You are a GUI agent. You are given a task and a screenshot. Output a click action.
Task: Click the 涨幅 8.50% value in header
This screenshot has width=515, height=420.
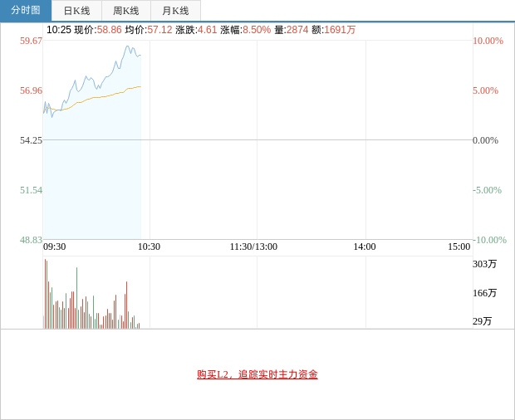coord(257,30)
